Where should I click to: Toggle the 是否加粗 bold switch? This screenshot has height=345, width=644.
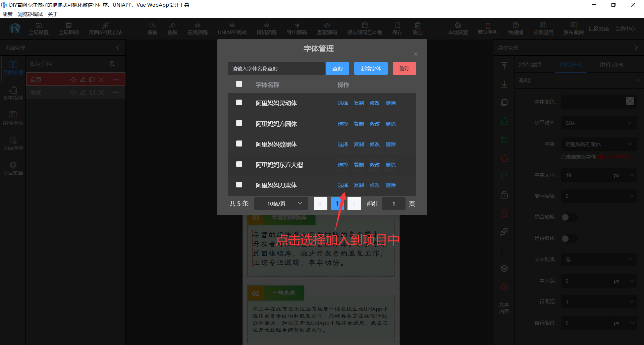[569, 217]
